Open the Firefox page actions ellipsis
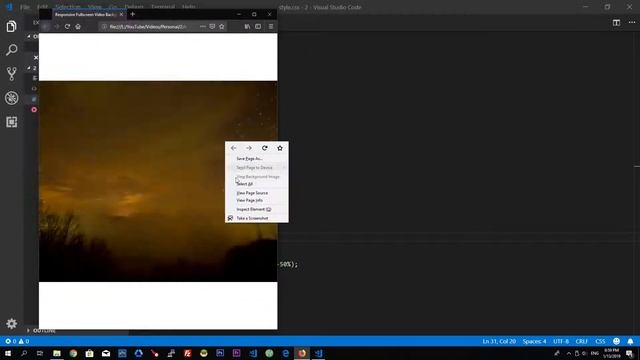This screenshot has width=640, height=360. 203,27
